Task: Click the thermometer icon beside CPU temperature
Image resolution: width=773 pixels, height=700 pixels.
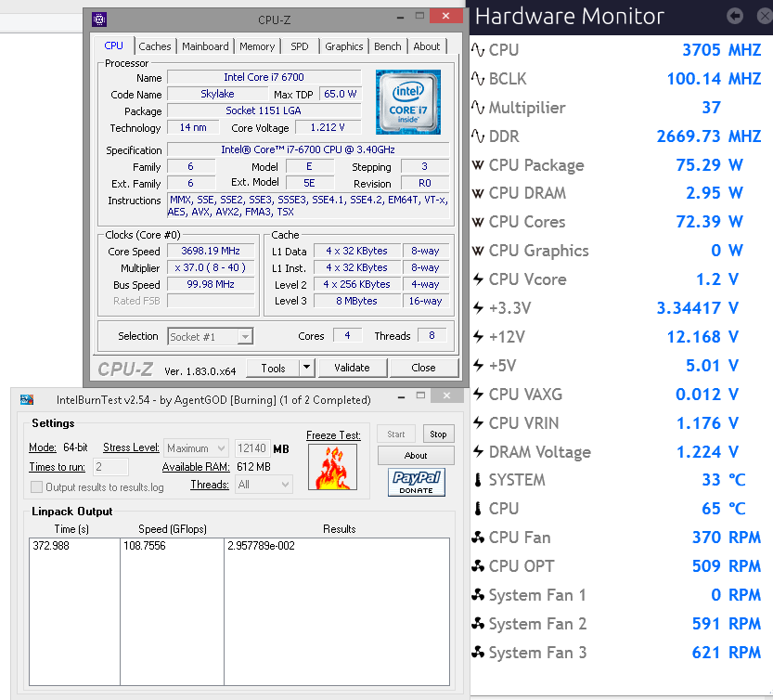Action: 478,509
